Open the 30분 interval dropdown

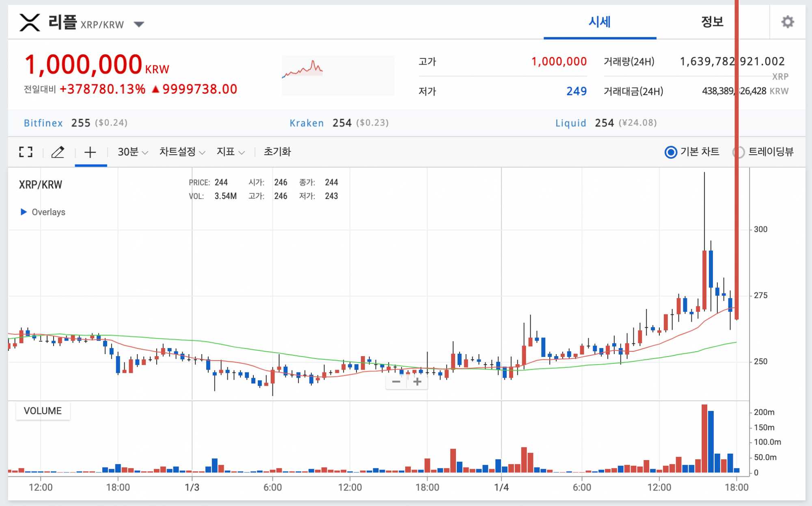point(132,152)
